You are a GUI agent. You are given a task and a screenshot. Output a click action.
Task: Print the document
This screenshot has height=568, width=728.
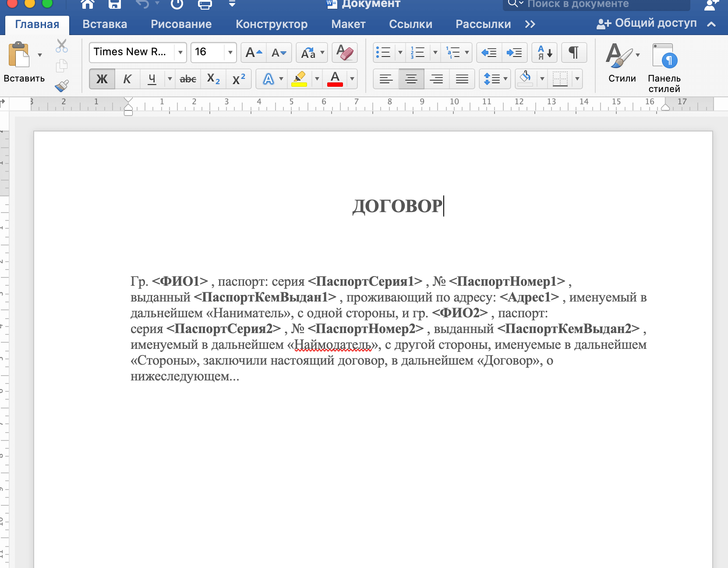[x=205, y=4]
